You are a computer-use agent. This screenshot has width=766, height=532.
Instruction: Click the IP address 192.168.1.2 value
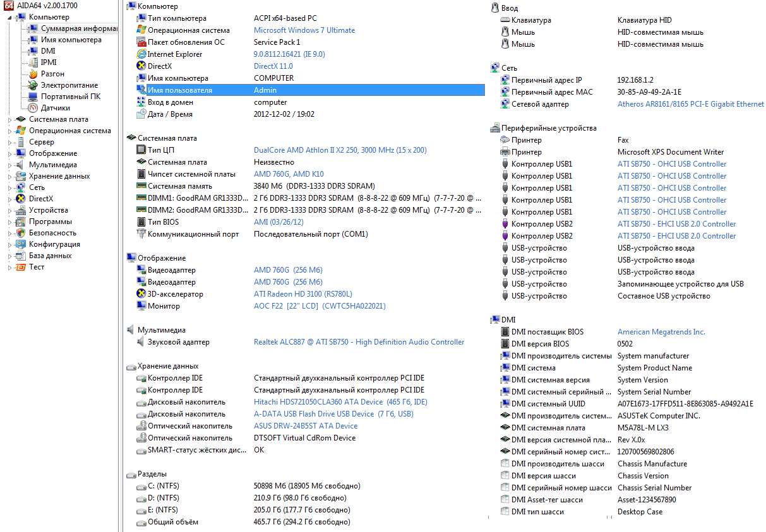635,80
